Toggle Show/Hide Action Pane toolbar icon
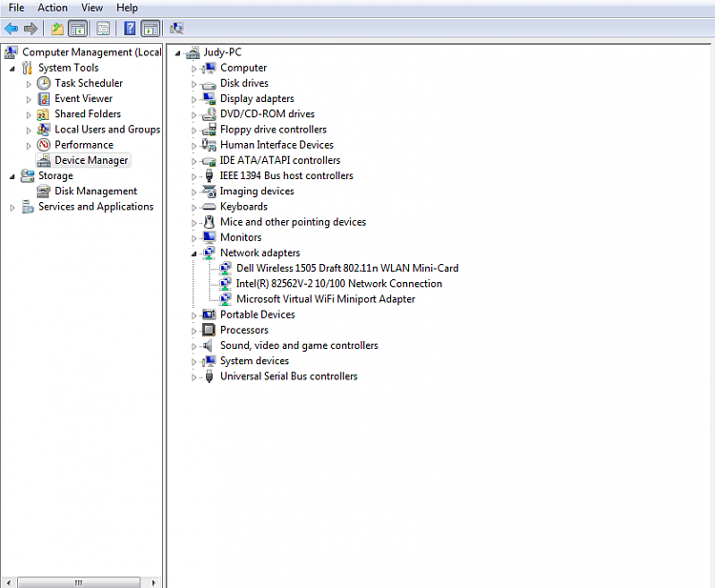 point(151,29)
